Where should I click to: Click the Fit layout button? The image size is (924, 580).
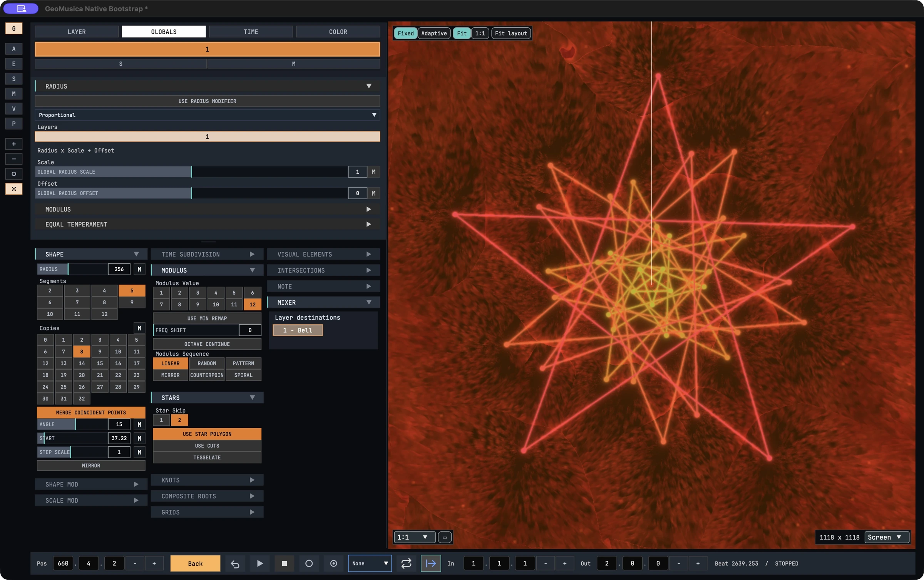[511, 34]
